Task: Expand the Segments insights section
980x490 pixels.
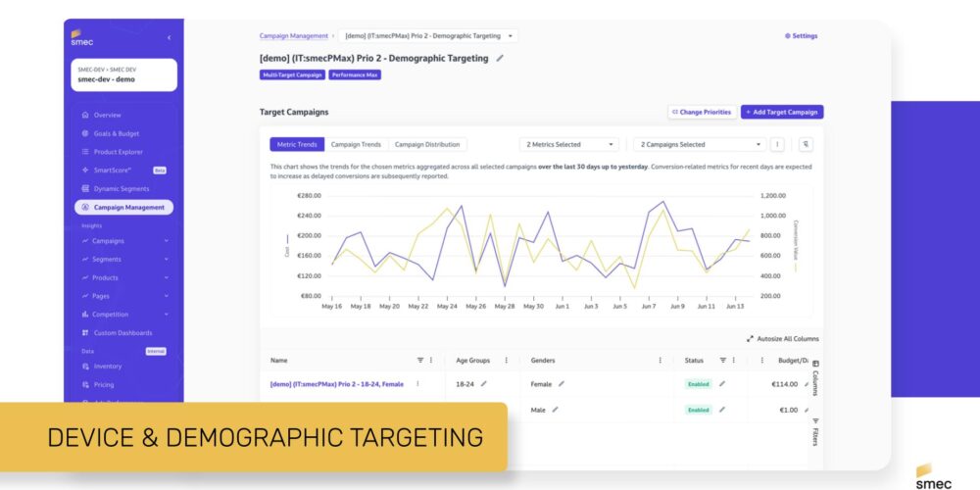Action: [x=123, y=259]
